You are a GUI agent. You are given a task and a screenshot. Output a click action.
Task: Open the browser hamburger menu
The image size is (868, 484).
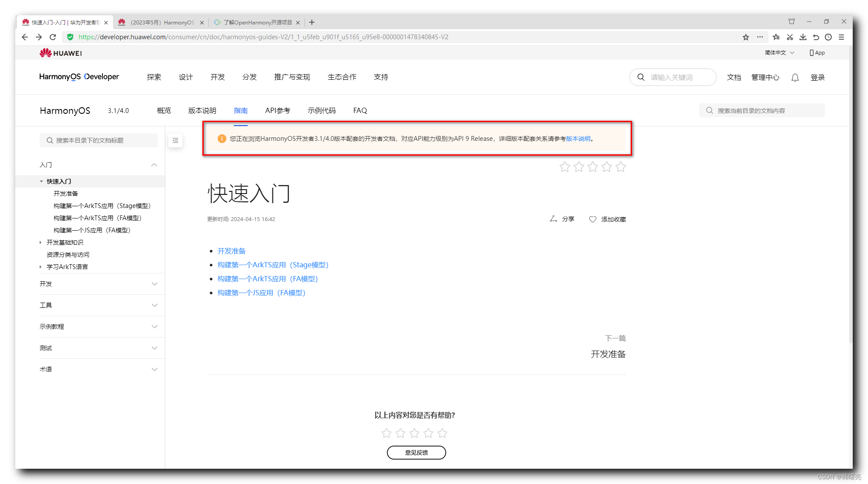tap(841, 37)
